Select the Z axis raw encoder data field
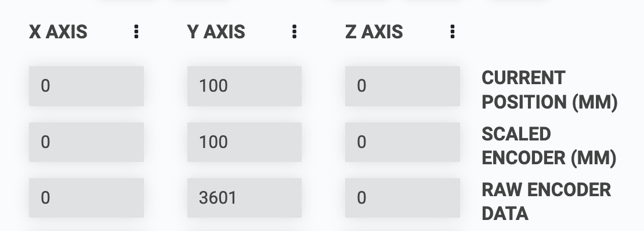Viewport: 644px width, 231px height. [403, 198]
